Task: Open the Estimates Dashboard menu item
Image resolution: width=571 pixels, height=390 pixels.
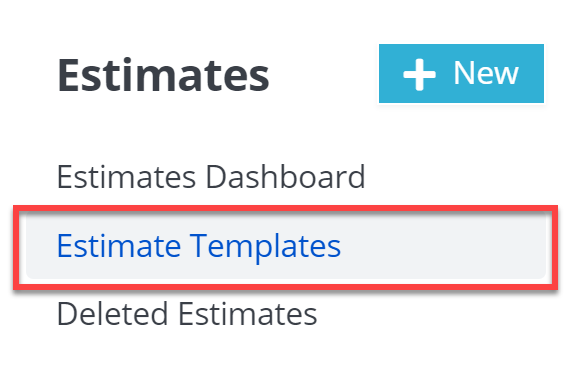Action: pyautogui.click(x=211, y=177)
